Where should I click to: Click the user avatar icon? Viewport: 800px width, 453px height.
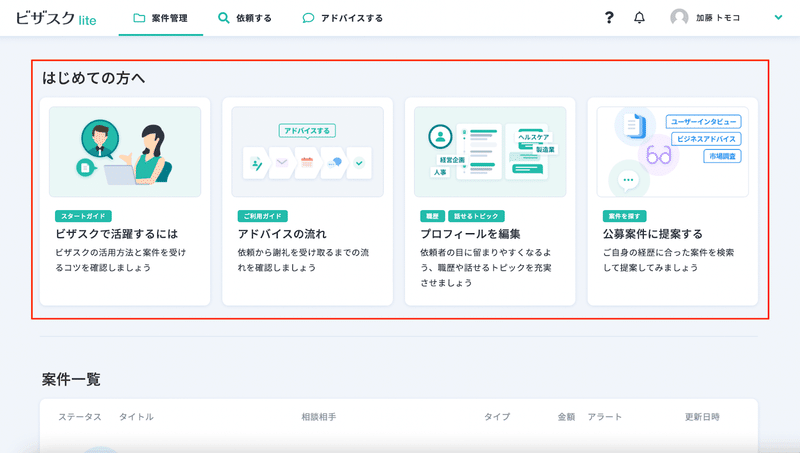coord(679,17)
